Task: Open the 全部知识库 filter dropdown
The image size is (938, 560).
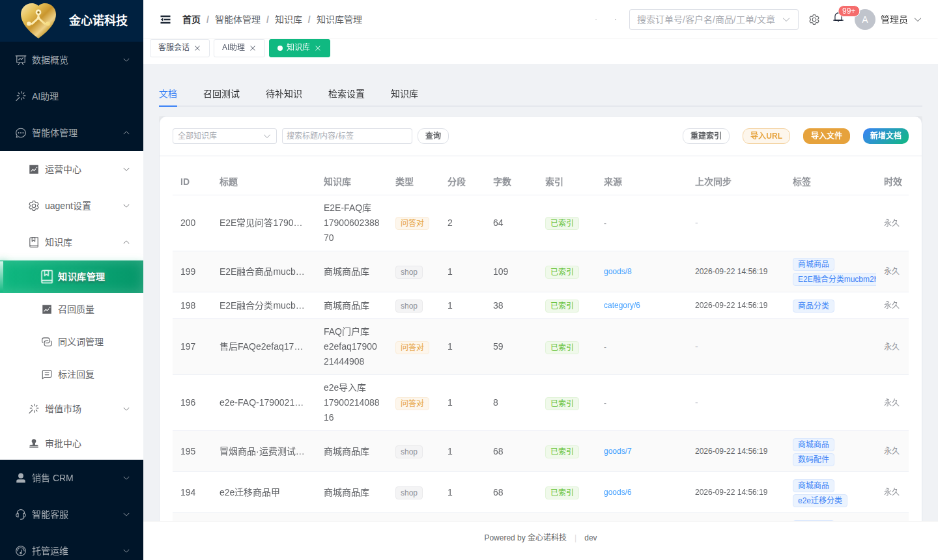Action: point(225,136)
